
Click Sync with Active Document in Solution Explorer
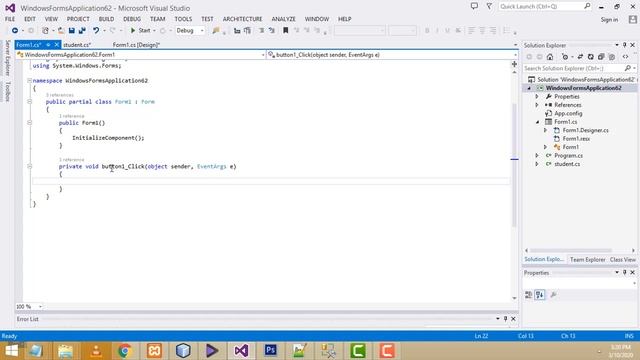point(580,57)
